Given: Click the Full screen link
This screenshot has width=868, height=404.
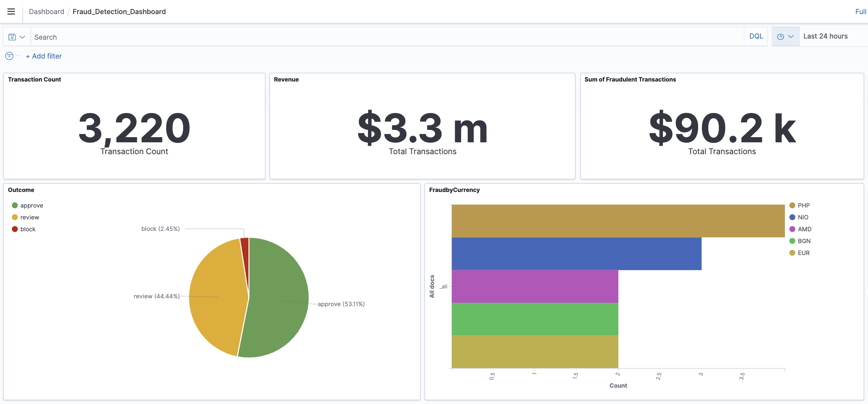Looking at the screenshot, I should [861, 12].
